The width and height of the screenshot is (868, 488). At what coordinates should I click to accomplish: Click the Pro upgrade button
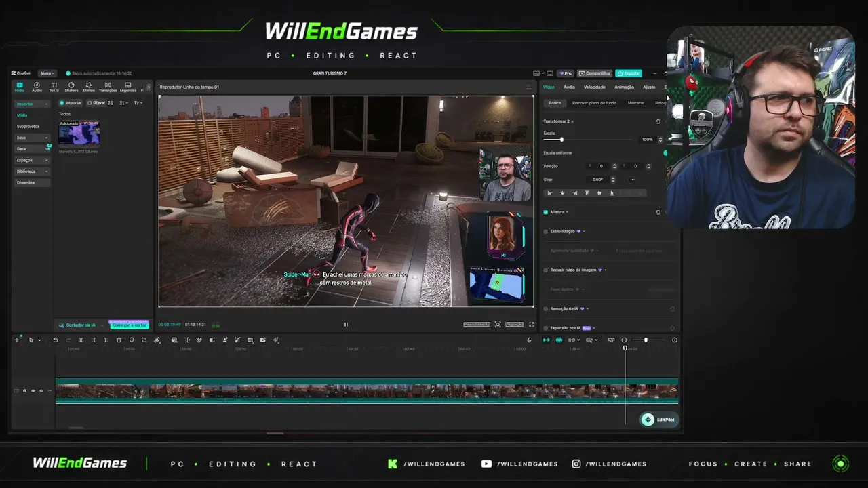[x=566, y=73]
